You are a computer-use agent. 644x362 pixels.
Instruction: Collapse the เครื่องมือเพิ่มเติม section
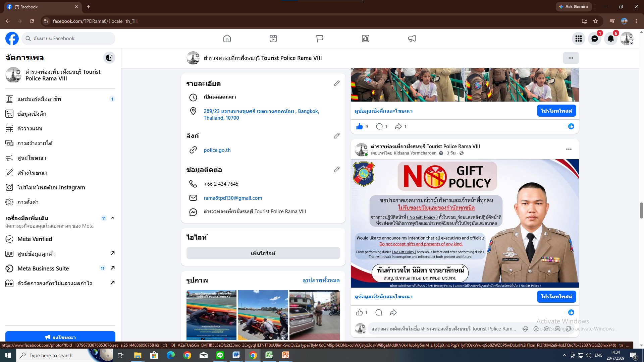click(x=113, y=218)
